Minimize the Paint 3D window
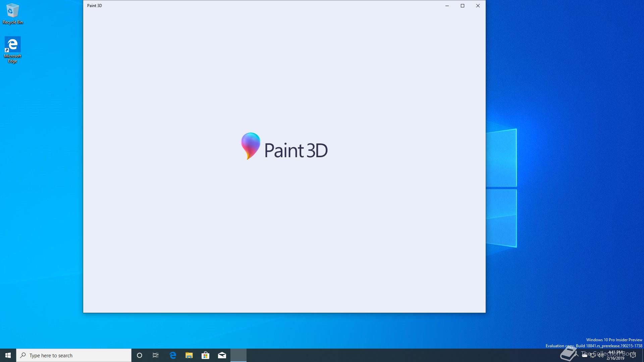644x362 pixels. tap(447, 6)
